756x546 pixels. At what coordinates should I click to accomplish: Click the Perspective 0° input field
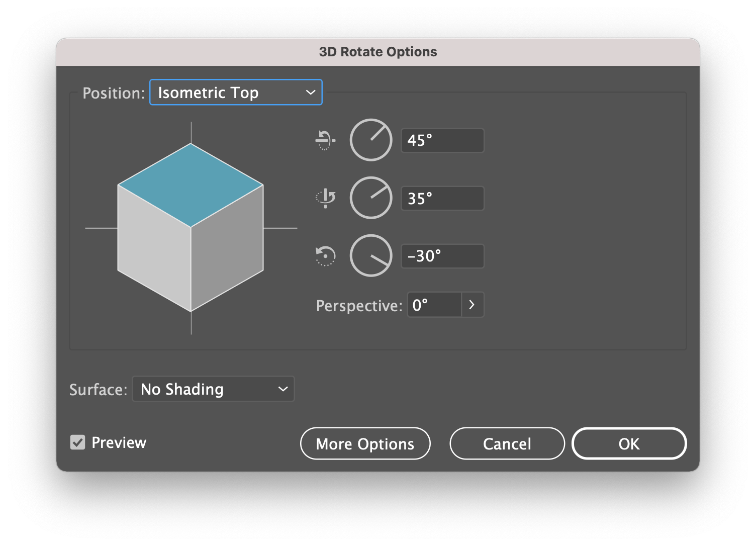pos(434,305)
